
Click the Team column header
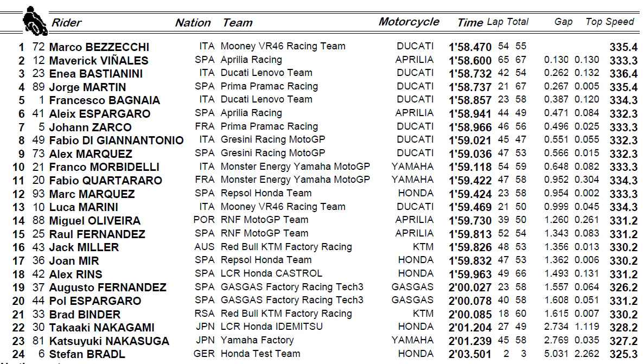(238, 23)
